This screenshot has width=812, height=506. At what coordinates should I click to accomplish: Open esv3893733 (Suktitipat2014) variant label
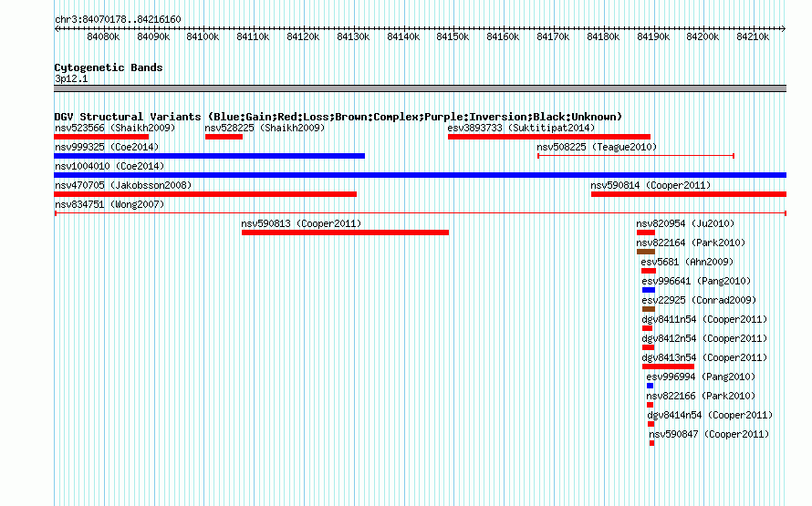[x=522, y=128]
